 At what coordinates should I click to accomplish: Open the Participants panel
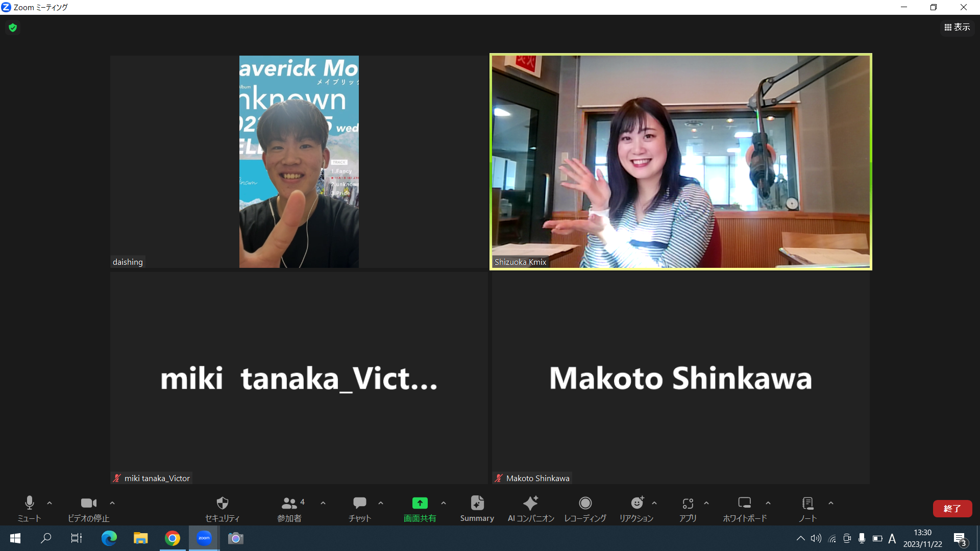(289, 504)
